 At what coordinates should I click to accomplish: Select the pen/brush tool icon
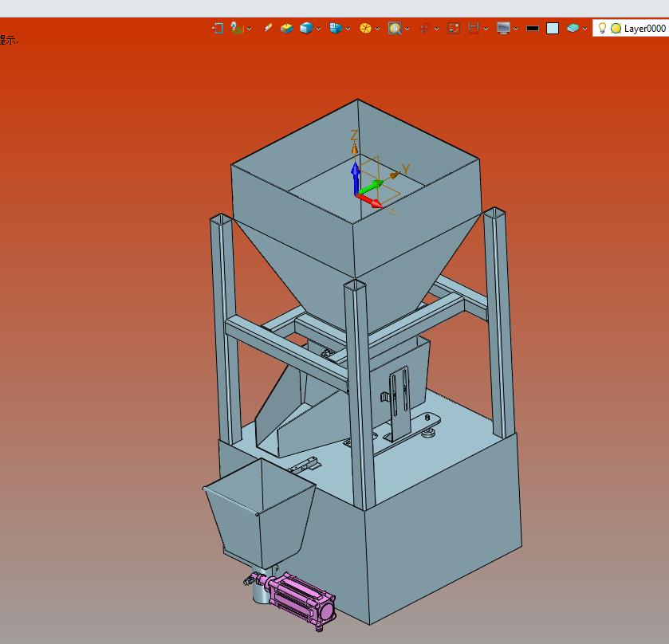point(268,28)
